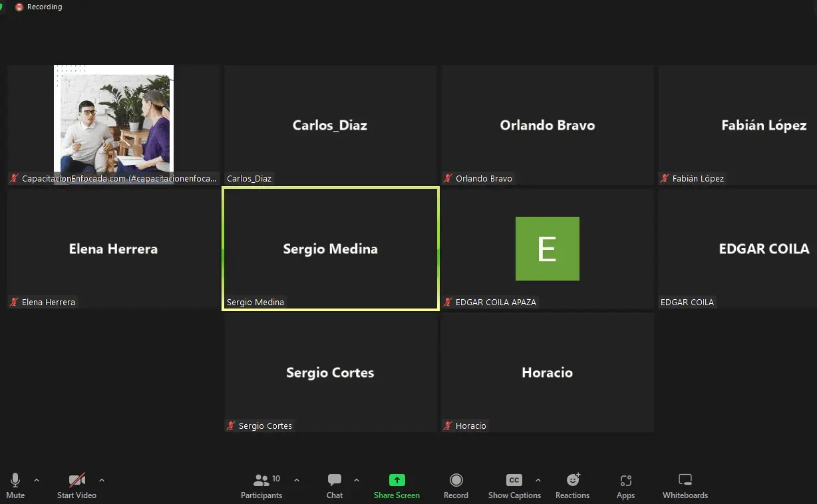Click the Recording indicator at top left
This screenshot has height=504, width=817.
click(39, 7)
